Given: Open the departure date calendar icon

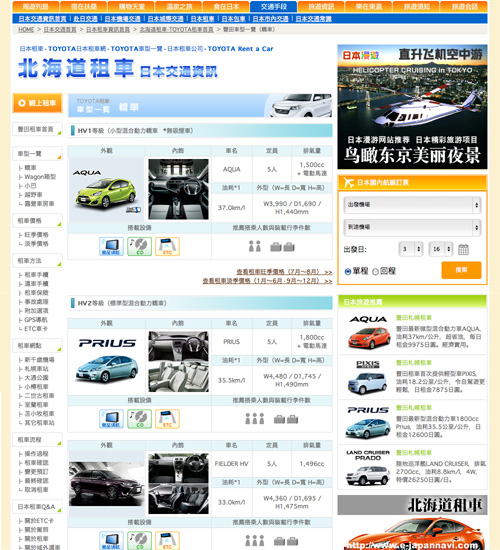Looking at the screenshot, I should (x=463, y=249).
